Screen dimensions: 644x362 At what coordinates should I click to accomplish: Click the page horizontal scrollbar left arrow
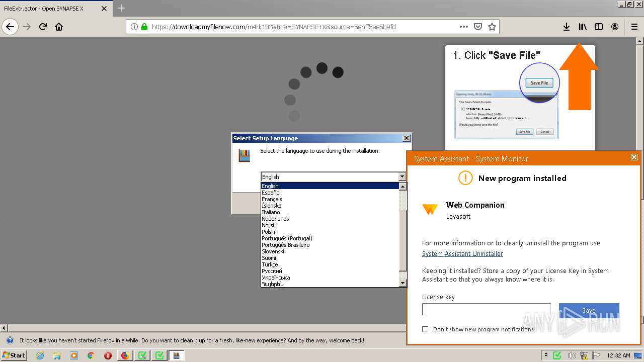tap(4, 328)
